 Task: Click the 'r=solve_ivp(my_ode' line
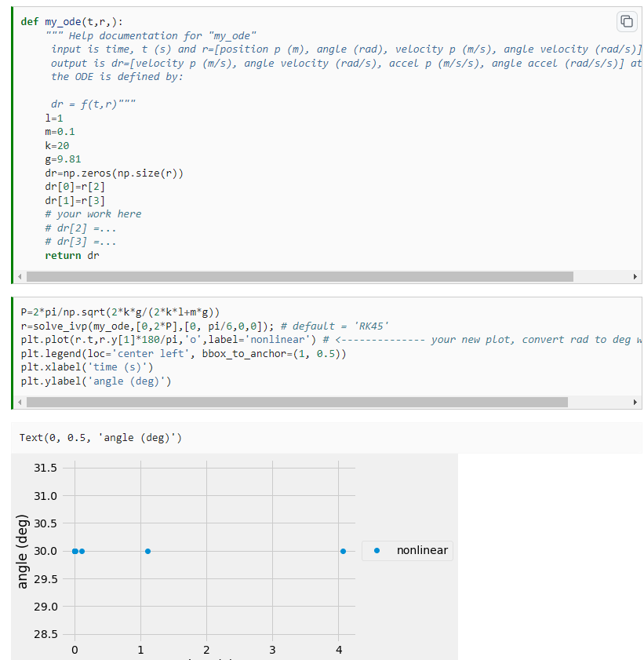(205, 326)
